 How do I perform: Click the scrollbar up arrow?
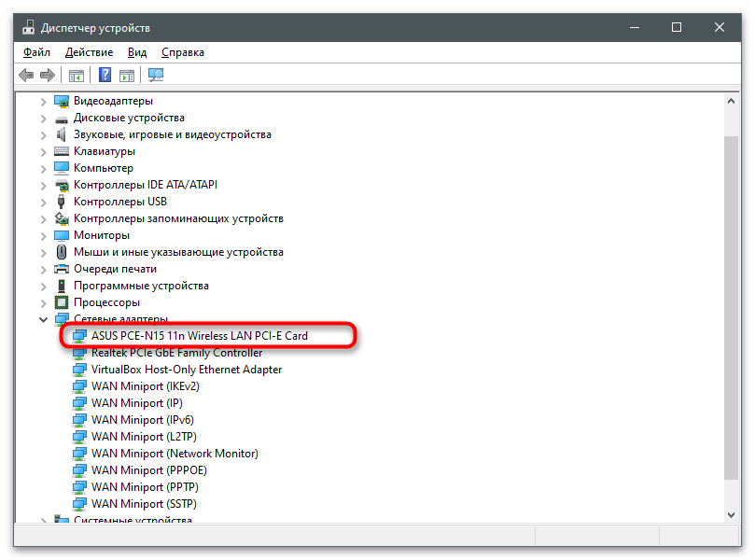[731, 101]
